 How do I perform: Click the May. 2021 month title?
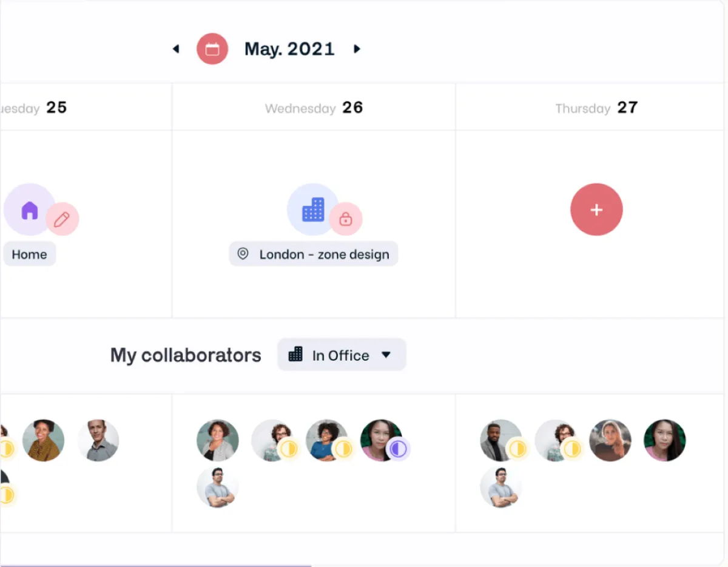click(x=289, y=49)
